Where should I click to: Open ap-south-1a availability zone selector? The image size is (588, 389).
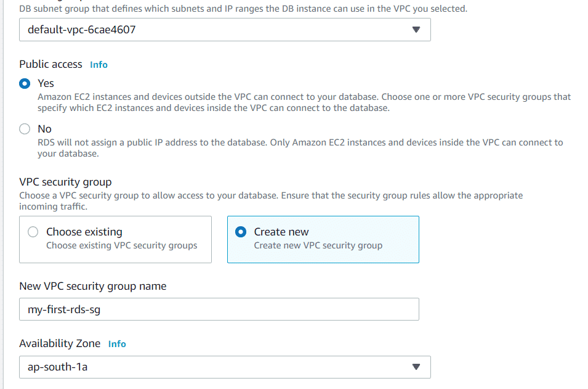pos(225,367)
